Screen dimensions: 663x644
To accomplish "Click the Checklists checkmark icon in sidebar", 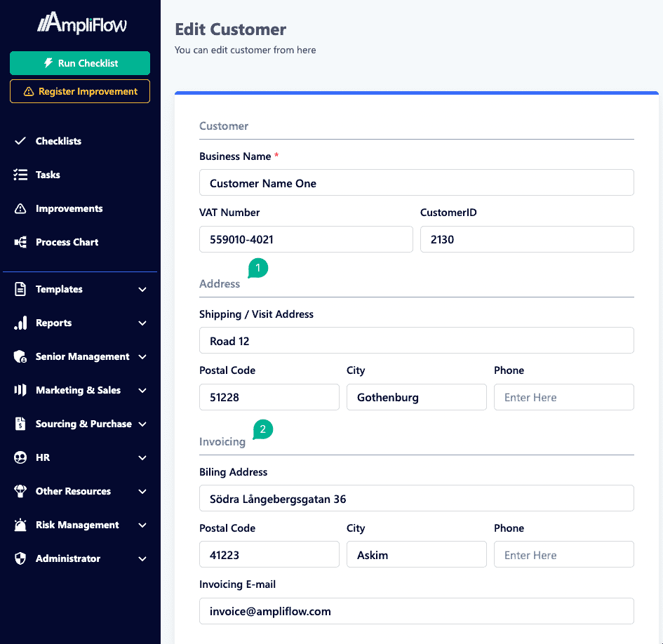I will 20,141.
